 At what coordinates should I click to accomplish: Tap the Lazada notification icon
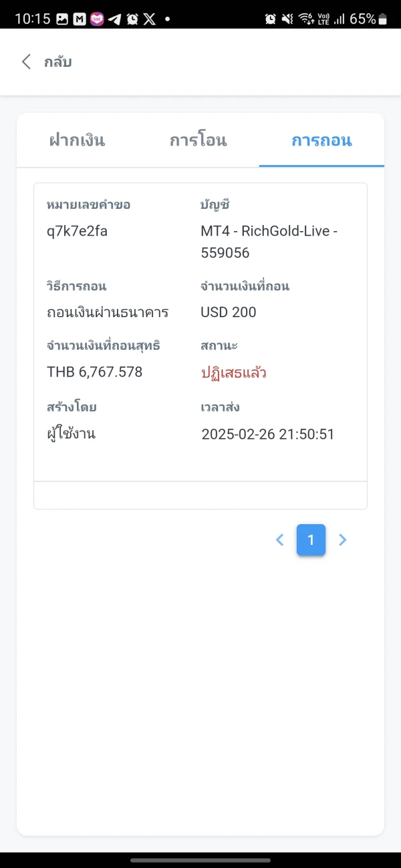point(98,19)
